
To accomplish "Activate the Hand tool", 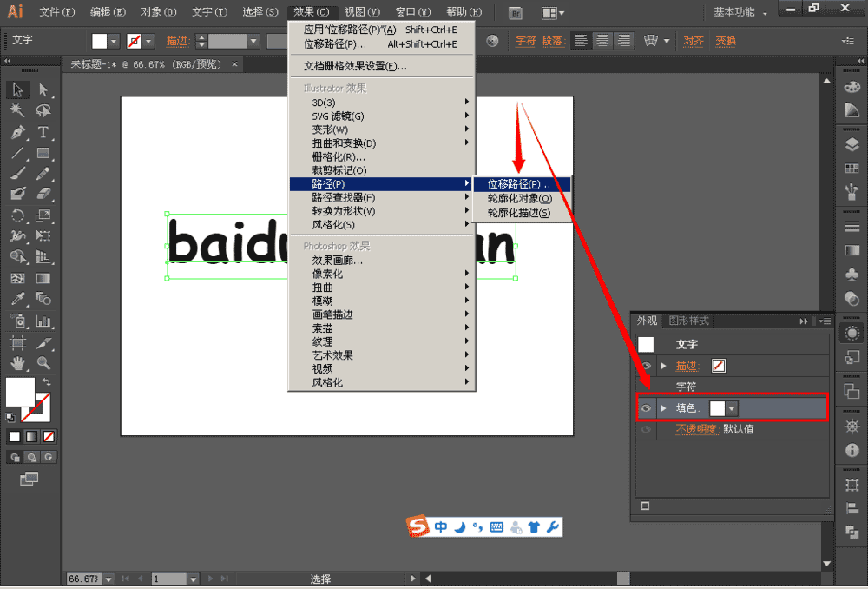I will pos(17,363).
